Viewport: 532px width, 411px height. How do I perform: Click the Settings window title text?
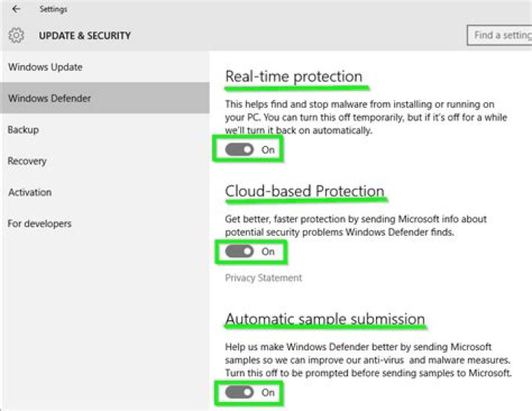point(53,9)
